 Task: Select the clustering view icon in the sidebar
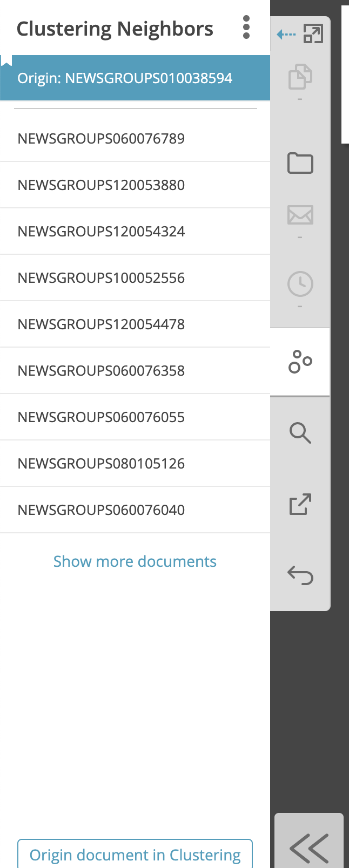tap(300, 362)
